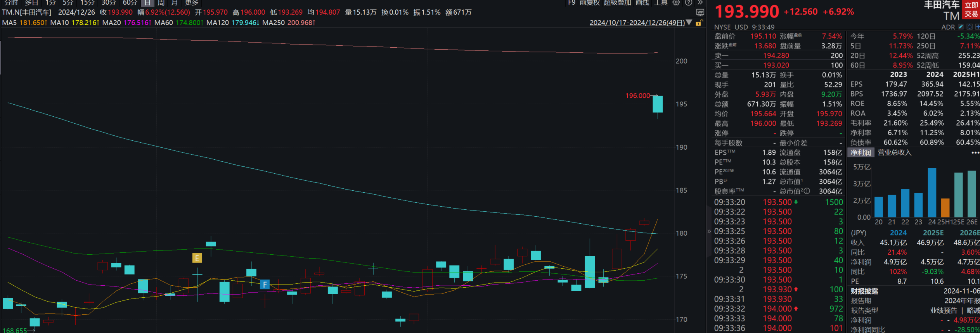Click the date range 2024/10/17-2024/12/26 link

(x=637, y=23)
